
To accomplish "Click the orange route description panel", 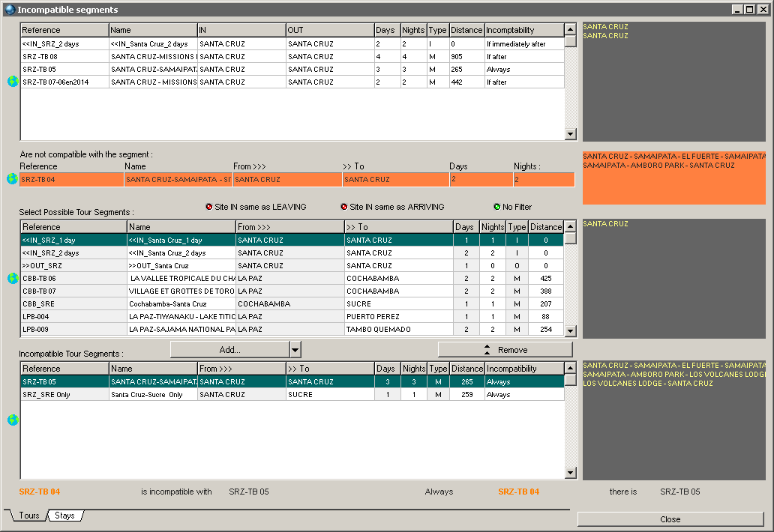I will [673, 178].
